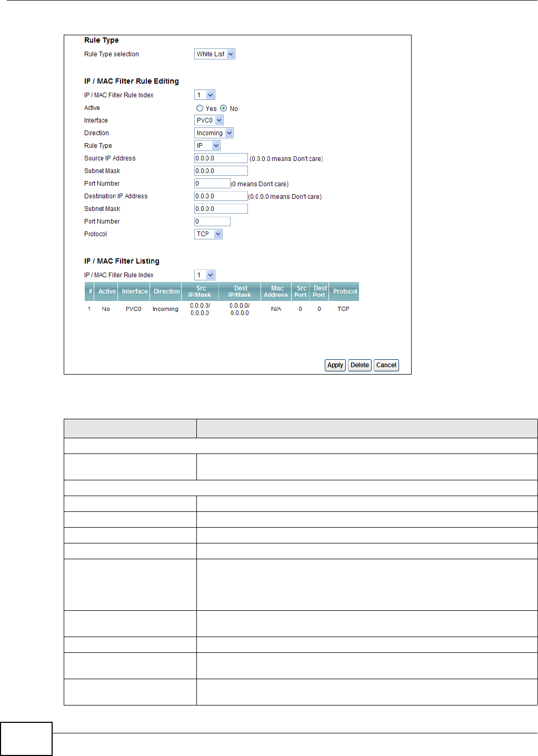Click the Mac Address column header

pos(276,291)
